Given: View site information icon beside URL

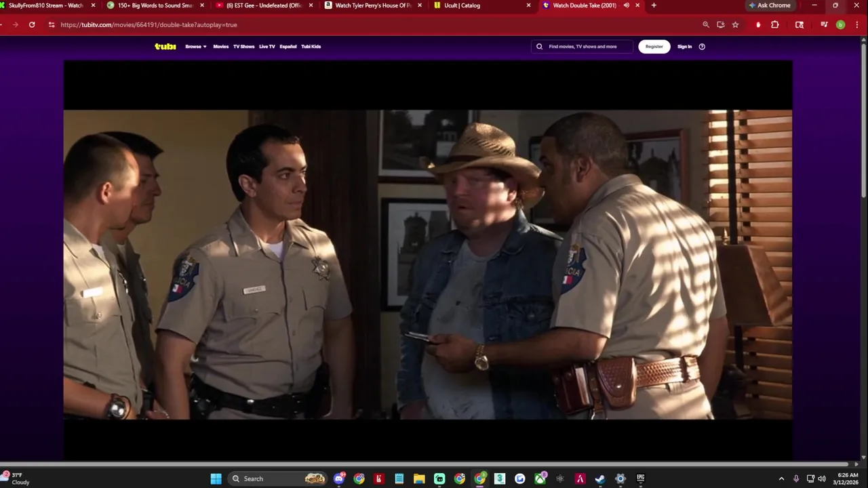Looking at the screenshot, I should point(51,24).
